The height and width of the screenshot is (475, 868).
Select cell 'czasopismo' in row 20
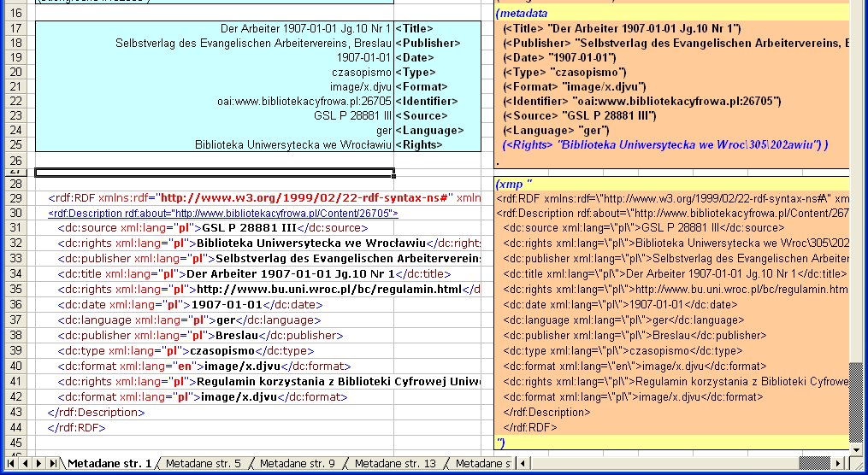click(215, 72)
